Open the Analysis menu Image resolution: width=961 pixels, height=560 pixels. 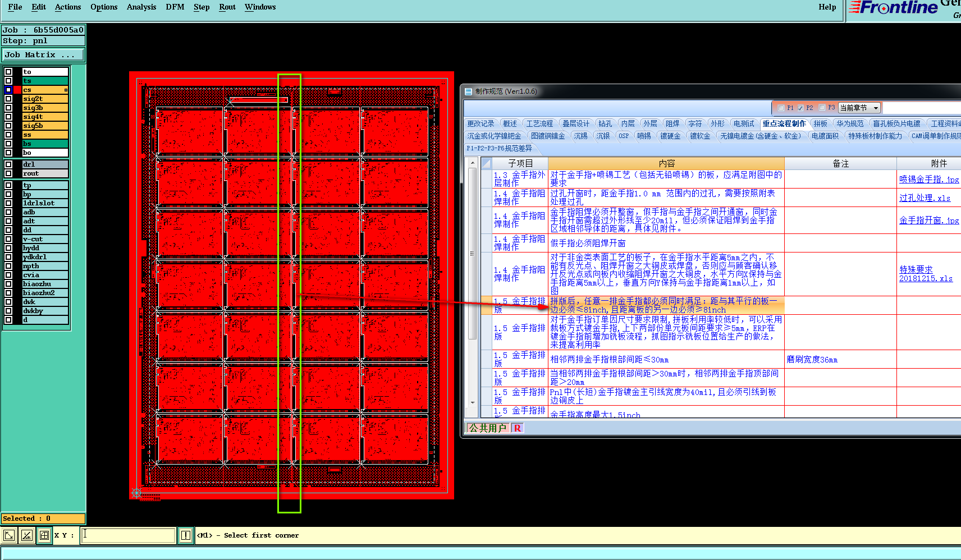(141, 7)
